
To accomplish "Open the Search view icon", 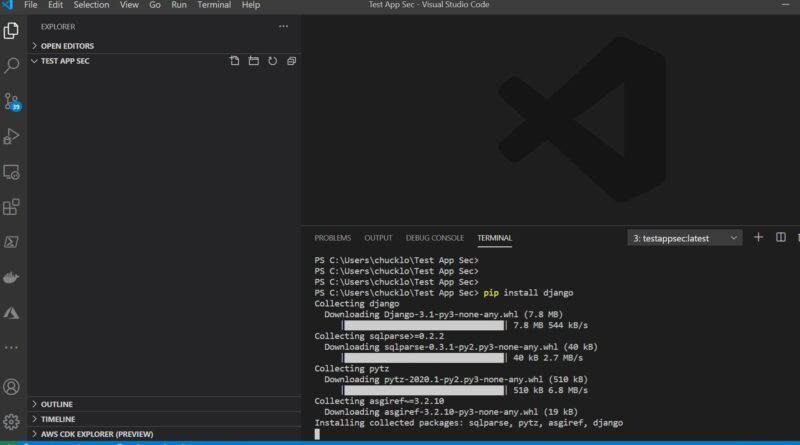I will point(11,65).
